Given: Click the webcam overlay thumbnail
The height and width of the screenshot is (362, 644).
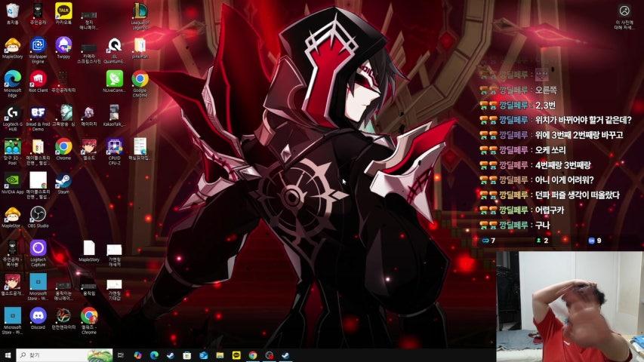Looking at the screenshot, I should (x=570, y=307).
